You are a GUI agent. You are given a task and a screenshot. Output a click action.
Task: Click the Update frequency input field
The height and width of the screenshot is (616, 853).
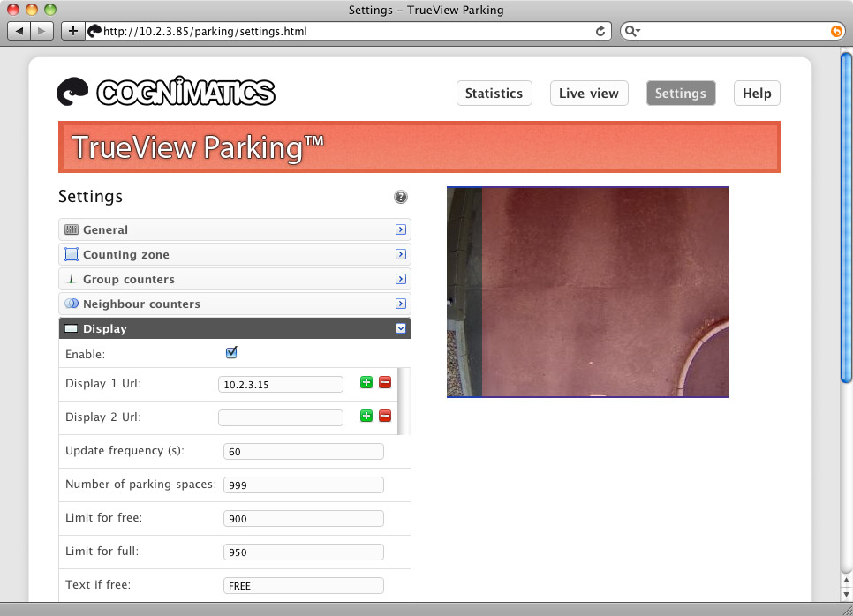(x=304, y=451)
